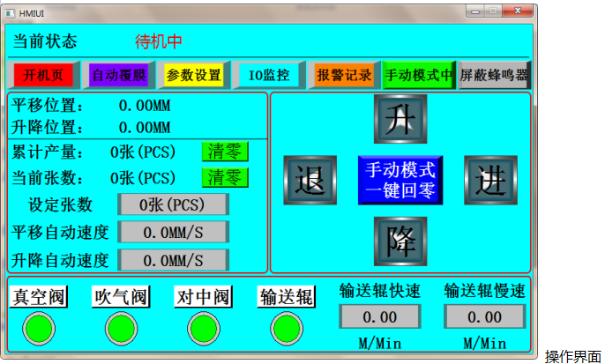605x364 pixels.
Task: Click the 升降自动速度 value field
Action: (173, 260)
